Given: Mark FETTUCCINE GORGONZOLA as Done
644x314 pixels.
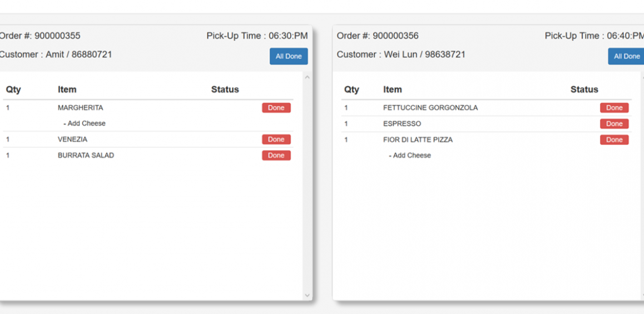Looking at the screenshot, I should (x=614, y=108).
